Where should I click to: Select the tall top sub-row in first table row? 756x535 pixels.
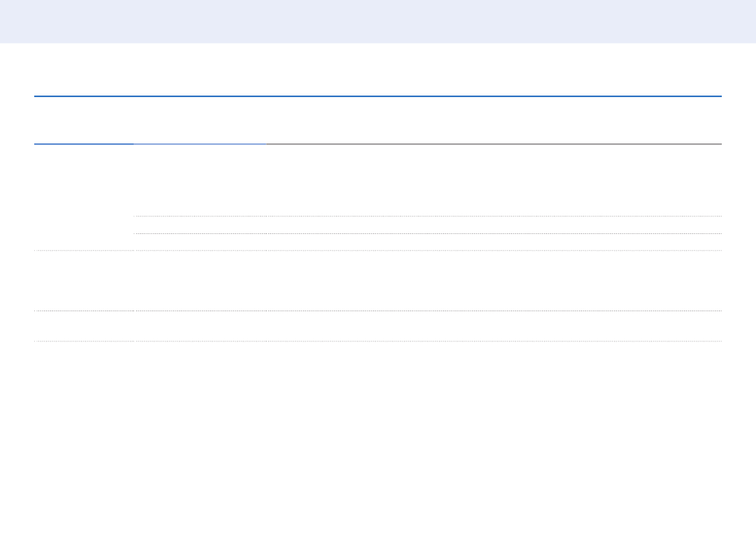pyautogui.click(x=428, y=180)
